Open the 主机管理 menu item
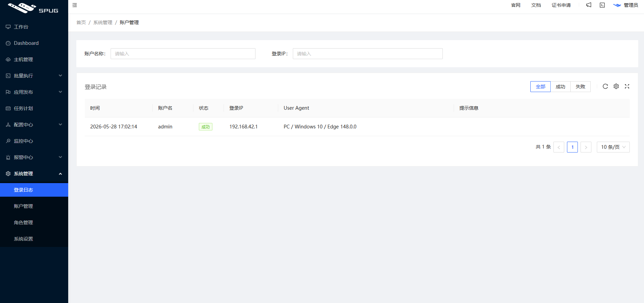The width and height of the screenshot is (644, 303). coord(34,59)
